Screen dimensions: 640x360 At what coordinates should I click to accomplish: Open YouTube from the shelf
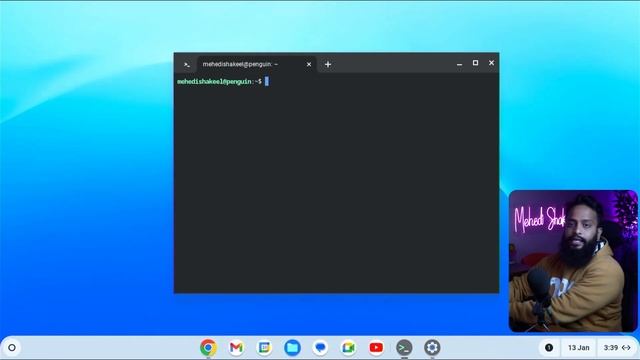(x=376, y=348)
